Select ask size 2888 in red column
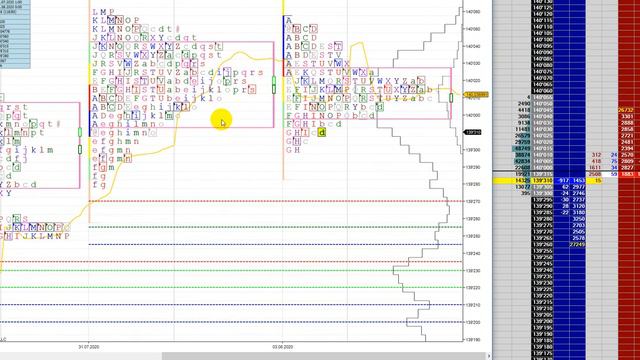Viewport: 640px width, 360px height. click(627, 123)
